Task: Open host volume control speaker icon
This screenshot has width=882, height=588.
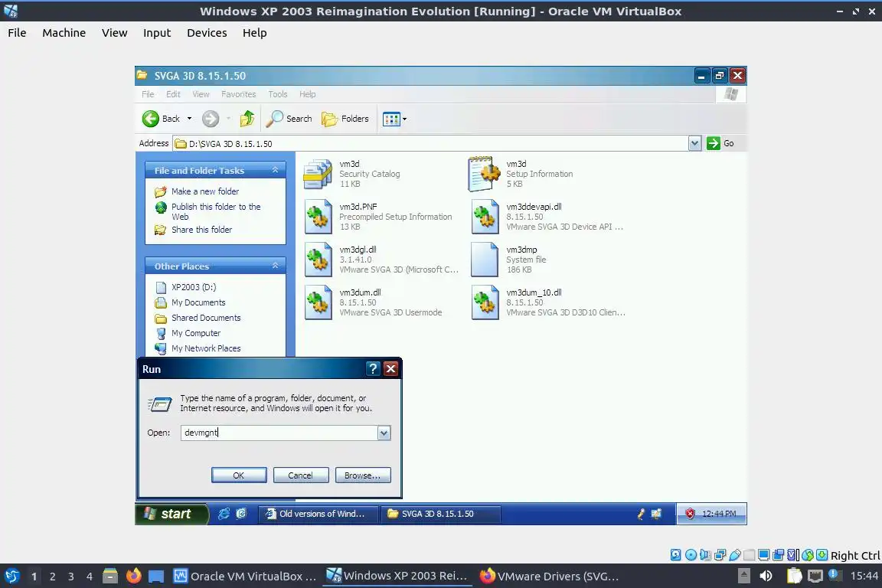Action: 766,576
